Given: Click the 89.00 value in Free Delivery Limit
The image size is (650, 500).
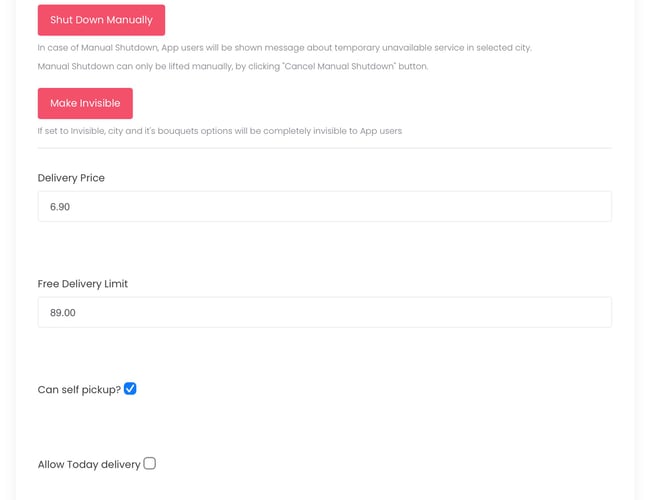Looking at the screenshot, I should coord(63,313).
